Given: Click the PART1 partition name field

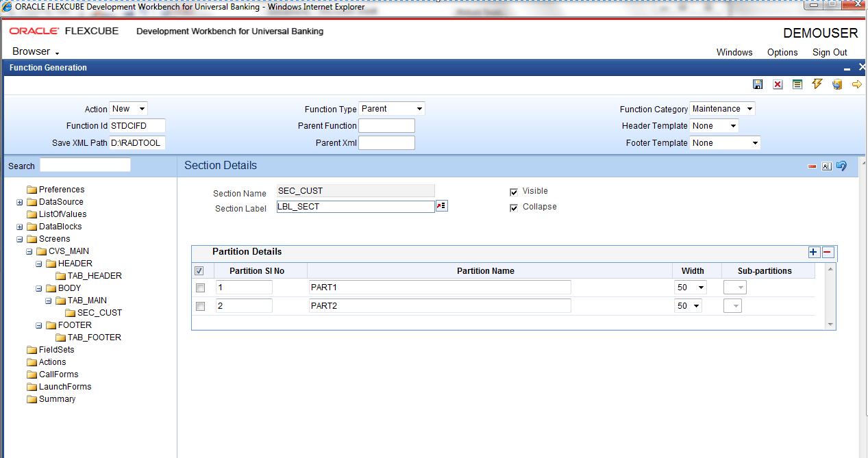Looking at the screenshot, I should pos(440,288).
